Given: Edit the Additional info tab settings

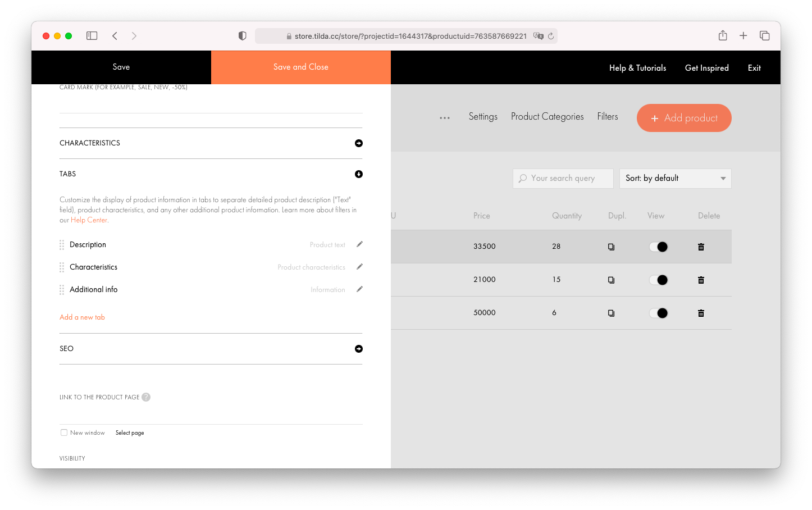Looking at the screenshot, I should 359,289.
